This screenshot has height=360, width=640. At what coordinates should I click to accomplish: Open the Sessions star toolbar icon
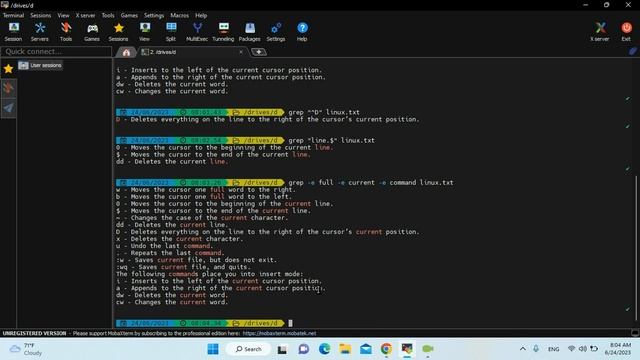[x=118, y=32]
